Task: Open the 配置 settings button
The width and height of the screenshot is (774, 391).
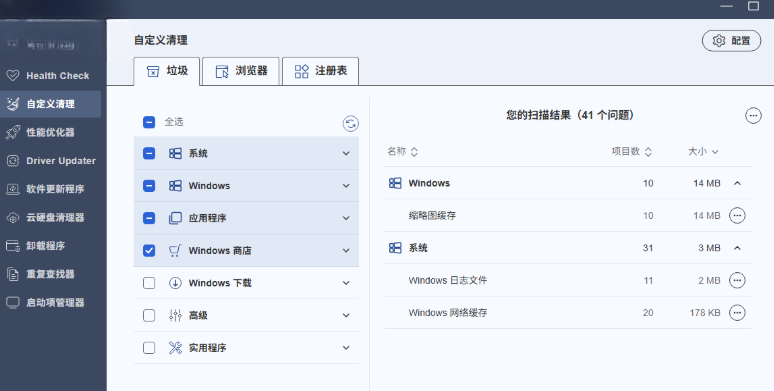Action: pos(731,40)
